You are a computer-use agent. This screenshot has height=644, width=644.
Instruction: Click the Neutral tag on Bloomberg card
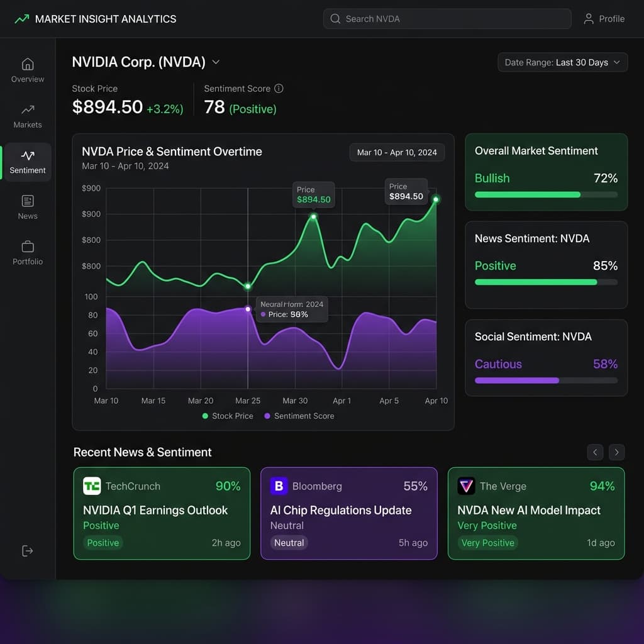(289, 543)
